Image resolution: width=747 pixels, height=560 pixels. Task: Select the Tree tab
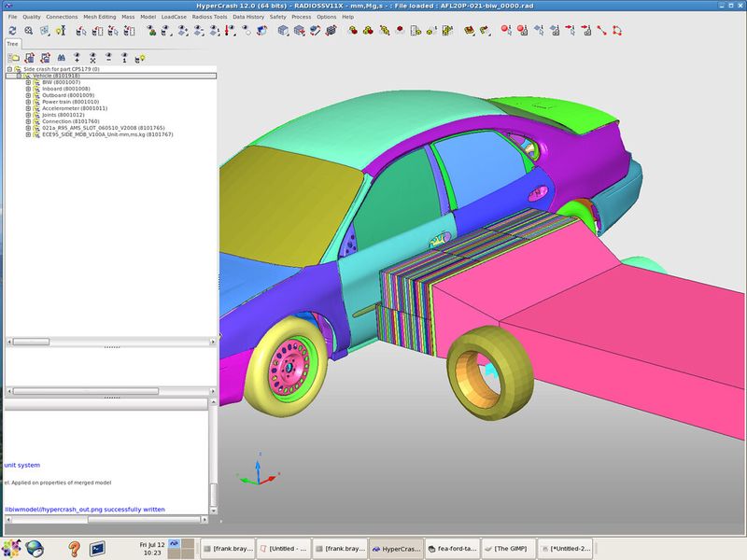[13, 43]
